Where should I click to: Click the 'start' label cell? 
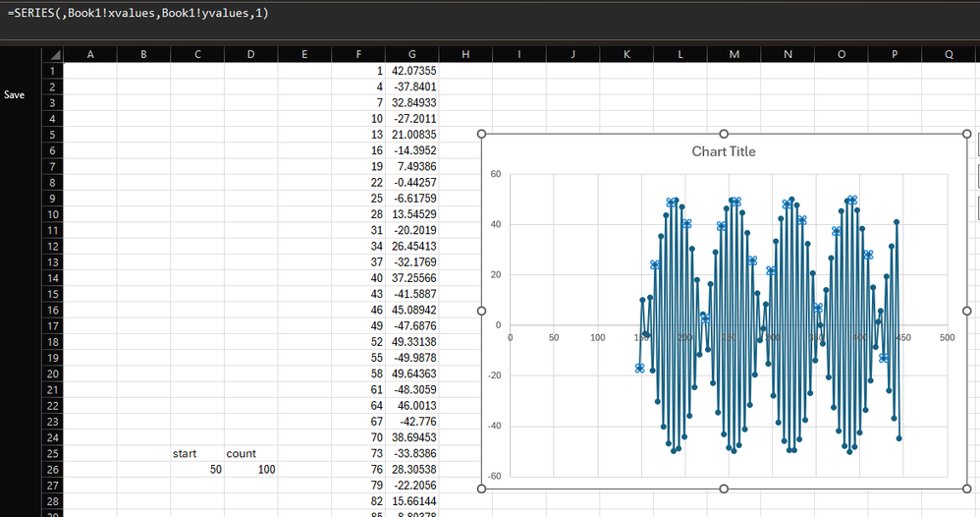click(196, 453)
